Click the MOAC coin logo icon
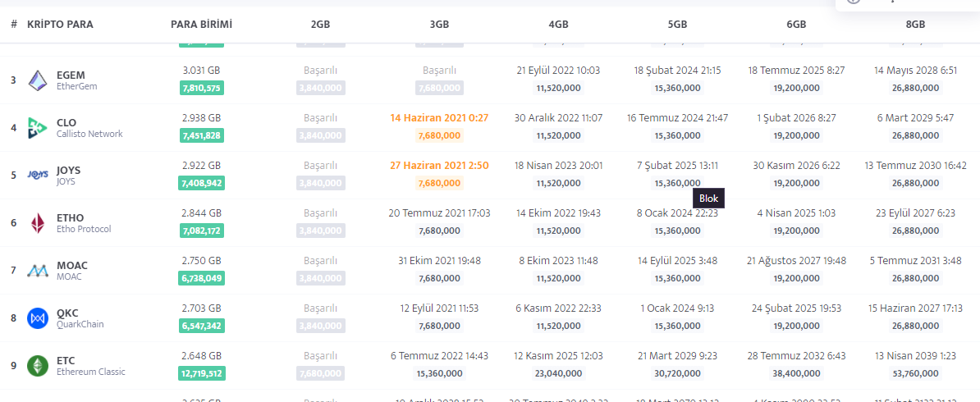980x402 pixels. [39, 271]
